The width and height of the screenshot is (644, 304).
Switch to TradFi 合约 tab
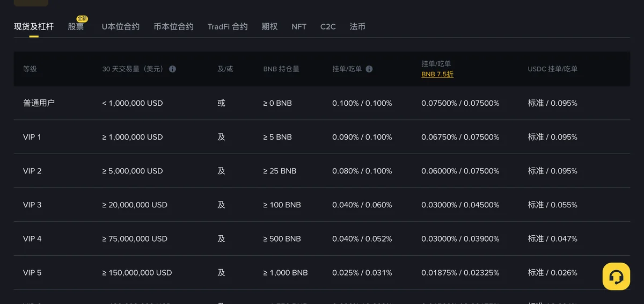pos(228,26)
